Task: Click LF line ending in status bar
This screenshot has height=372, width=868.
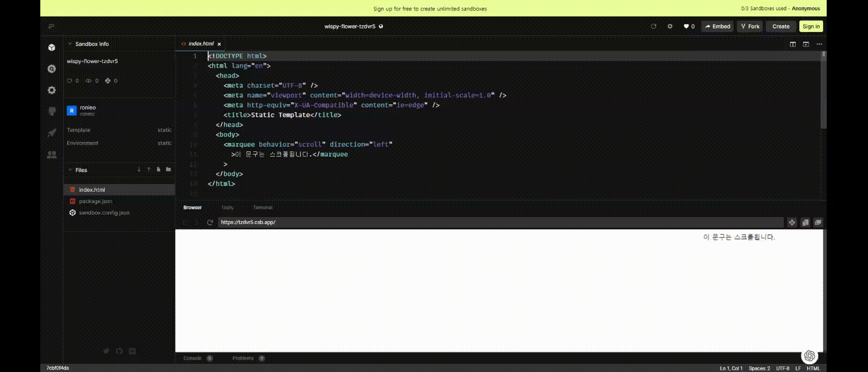Action: [x=798, y=368]
